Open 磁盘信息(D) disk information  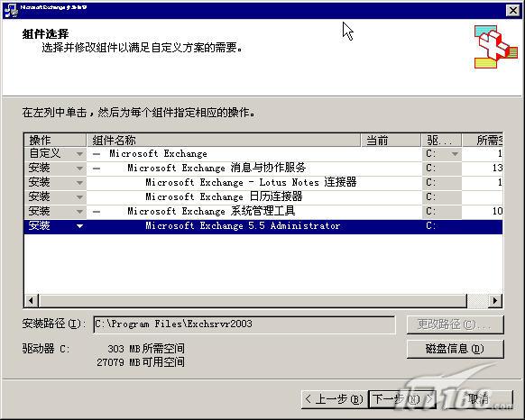tap(455, 349)
